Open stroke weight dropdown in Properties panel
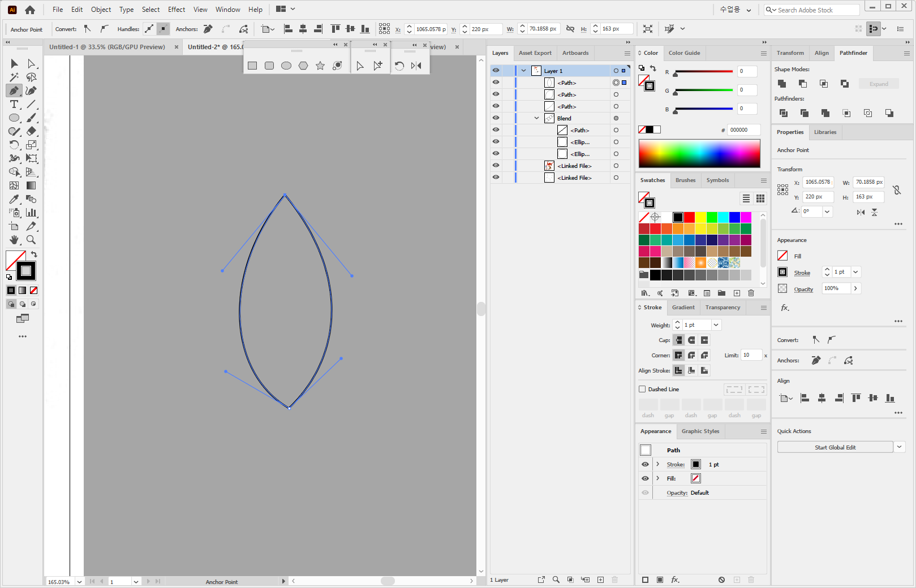 click(855, 272)
